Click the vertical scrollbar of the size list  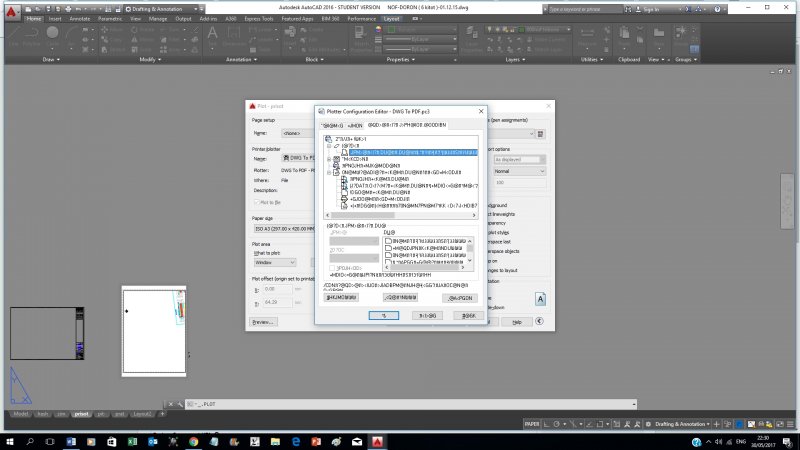pos(470,251)
